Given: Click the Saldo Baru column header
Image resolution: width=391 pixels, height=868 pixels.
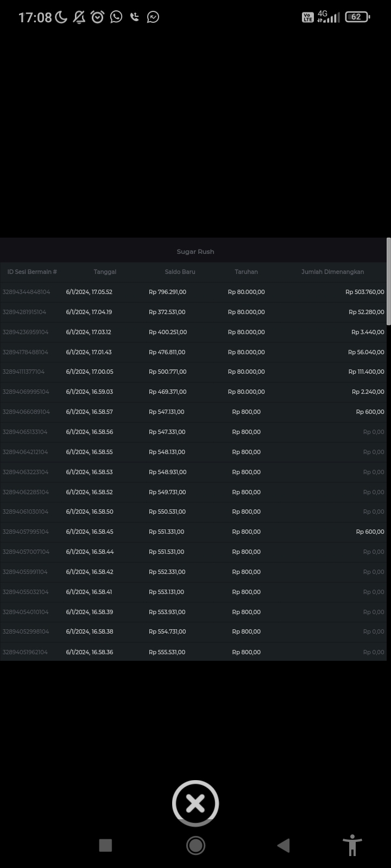Looking at the screenshot, I should 180,272.
